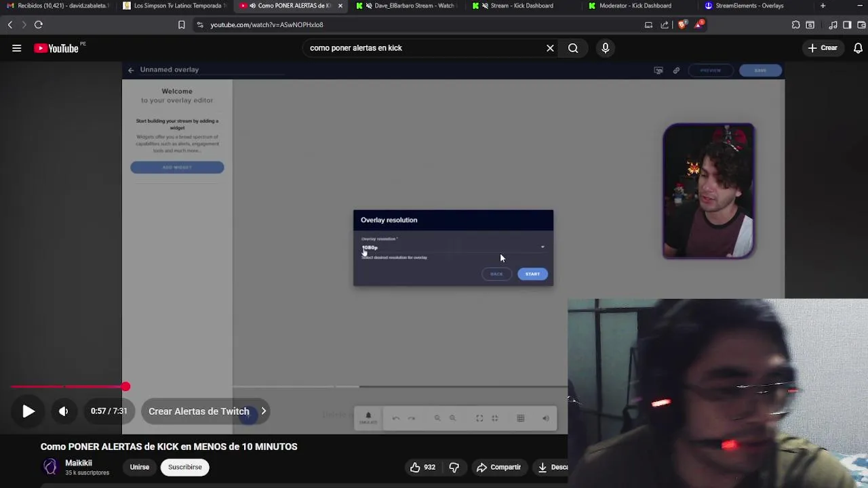Click the PREVIEW button in overlay editor
The height and width of the screenshot is (488, 868).
[711, 70]
